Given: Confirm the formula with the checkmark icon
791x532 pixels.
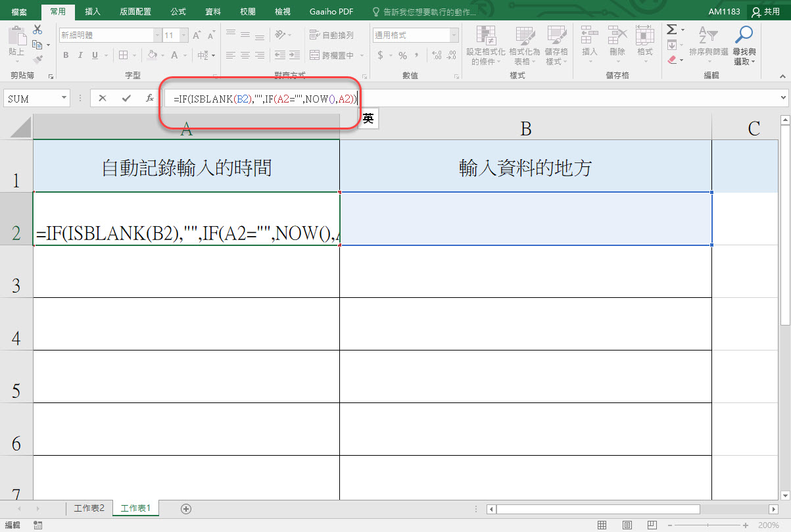Looking at the screenshot, I should click(x=126, y=98).
